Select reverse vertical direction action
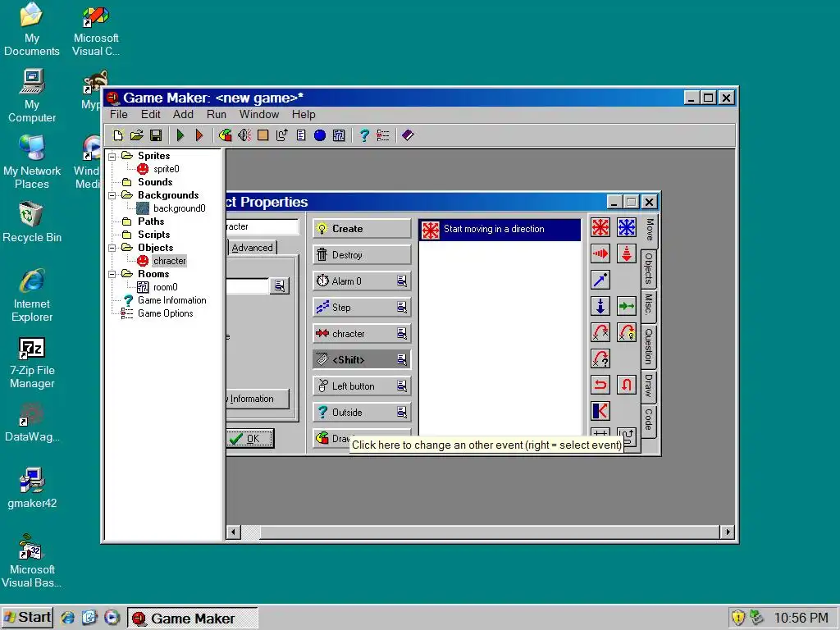 tap(626, 386)
